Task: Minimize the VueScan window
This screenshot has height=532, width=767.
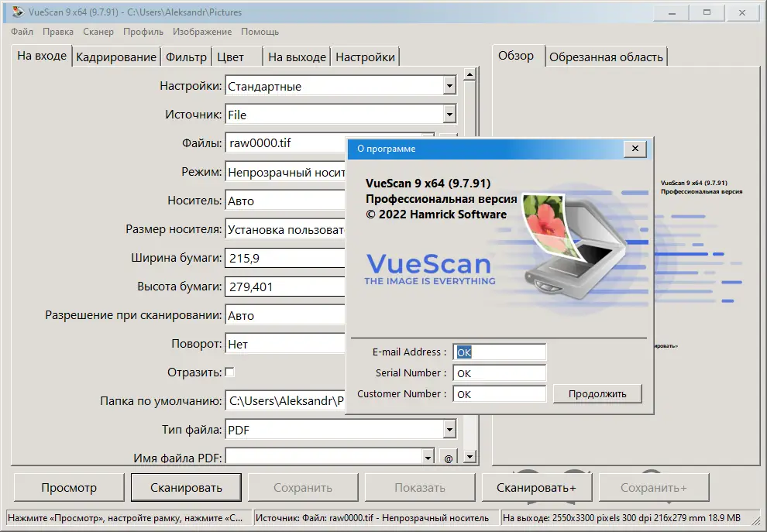Action: (x=672, y=12)
